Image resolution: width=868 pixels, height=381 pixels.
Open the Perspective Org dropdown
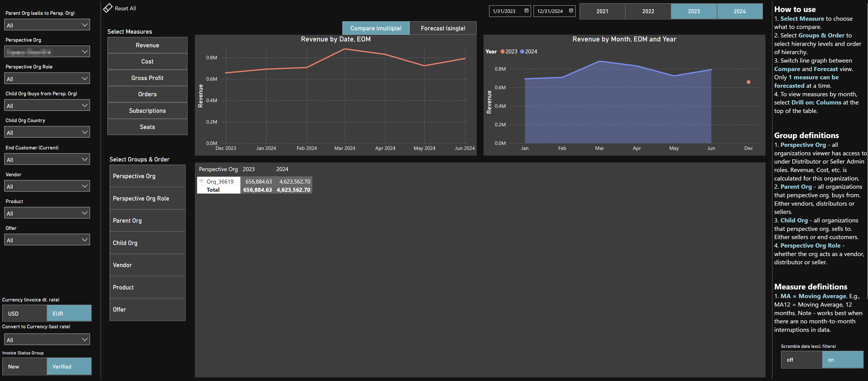point(47,52)
